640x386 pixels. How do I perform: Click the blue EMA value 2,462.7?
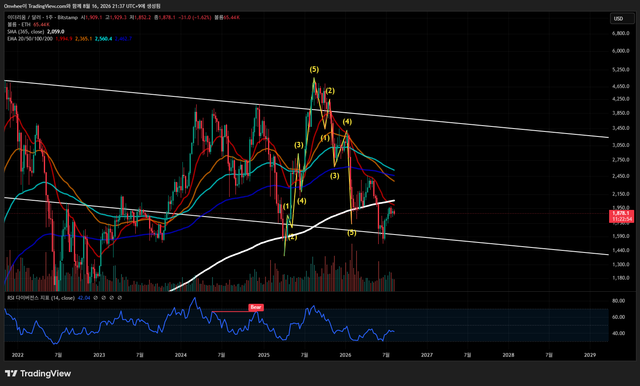pos(123,38)
